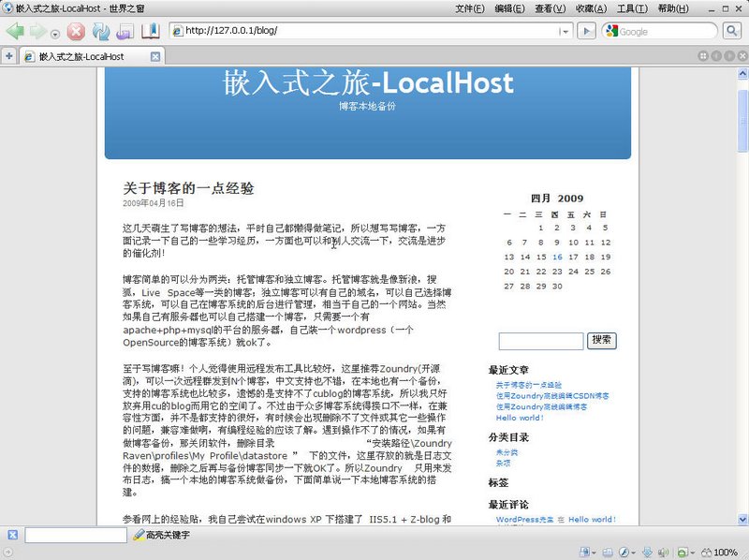Click the 搜索 button in sidebar

(601, 340)
